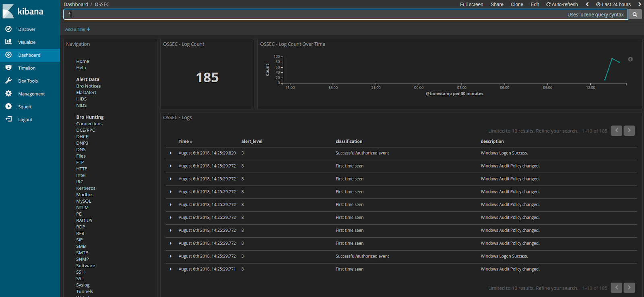Viewport: 644px width, 297px height.
Task: Click the Edit menu item
Action: (535, 4)
